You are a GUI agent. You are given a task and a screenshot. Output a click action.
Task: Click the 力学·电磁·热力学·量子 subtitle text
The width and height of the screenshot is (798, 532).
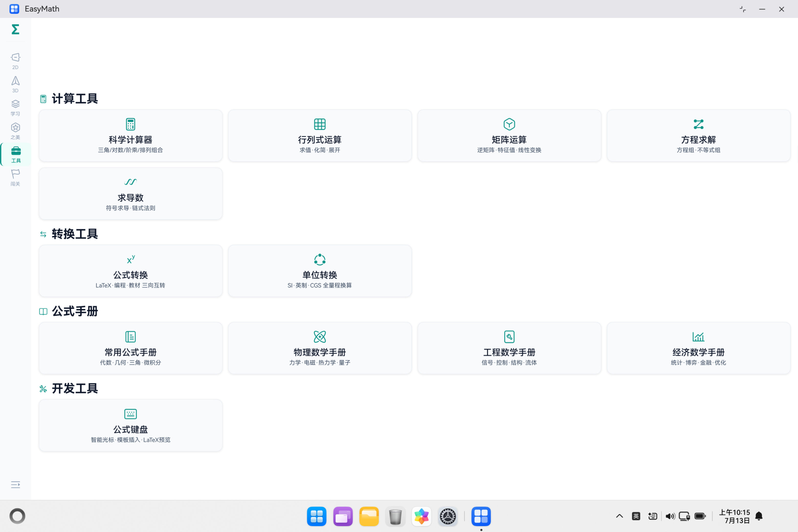pos(320,363)
